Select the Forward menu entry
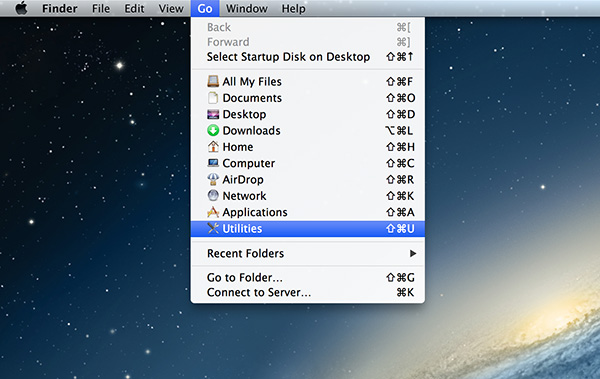The width and height of the screenshot is (600, 379). click(x=308, y=42)
